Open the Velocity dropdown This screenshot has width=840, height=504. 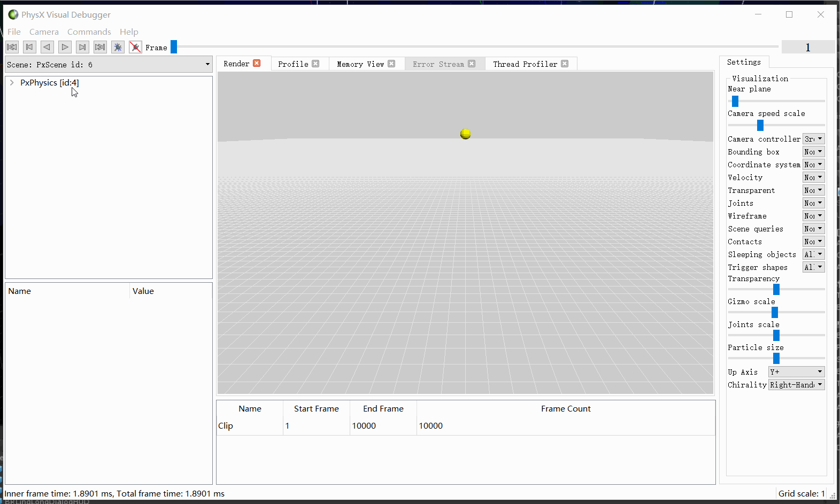coord(813,177)
